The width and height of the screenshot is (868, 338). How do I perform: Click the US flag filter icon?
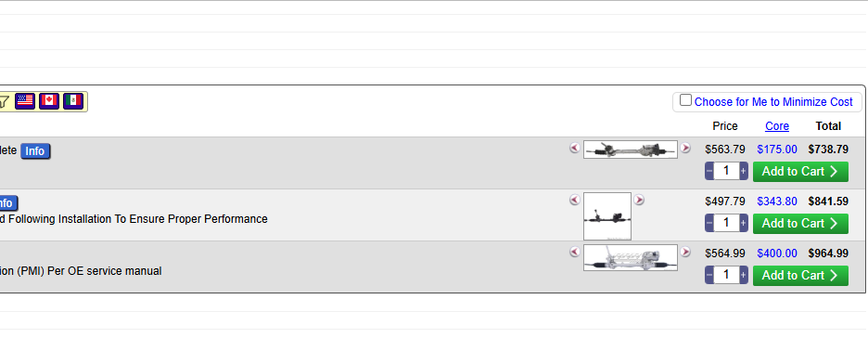click(x=25, y=101)
